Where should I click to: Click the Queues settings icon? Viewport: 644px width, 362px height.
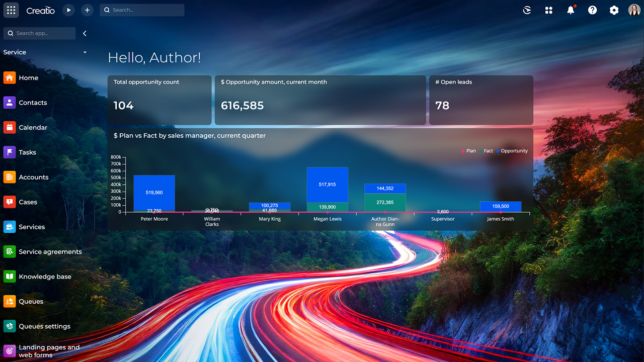click(10, 326)
